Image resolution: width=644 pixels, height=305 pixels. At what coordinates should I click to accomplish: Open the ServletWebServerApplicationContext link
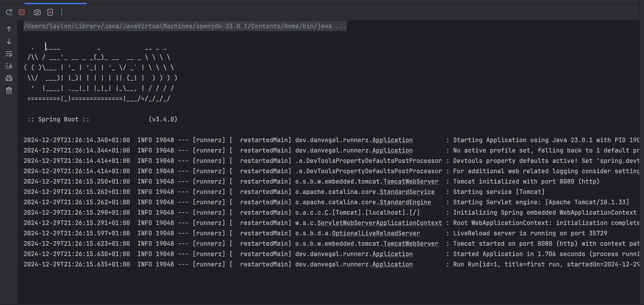[379, 223]
